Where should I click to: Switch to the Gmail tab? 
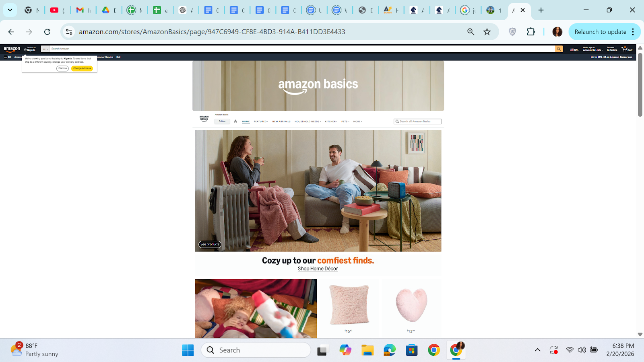83,10
